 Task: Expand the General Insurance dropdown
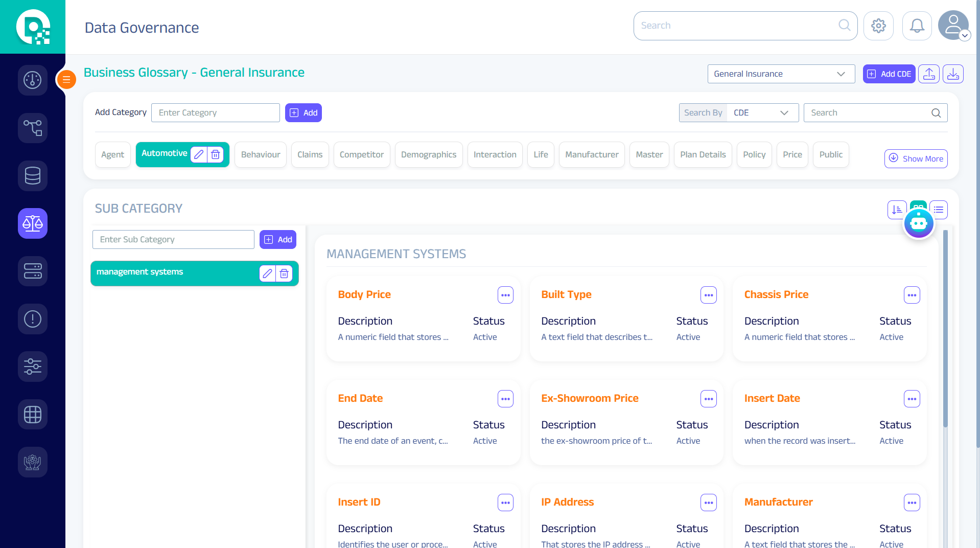point(781,74)
